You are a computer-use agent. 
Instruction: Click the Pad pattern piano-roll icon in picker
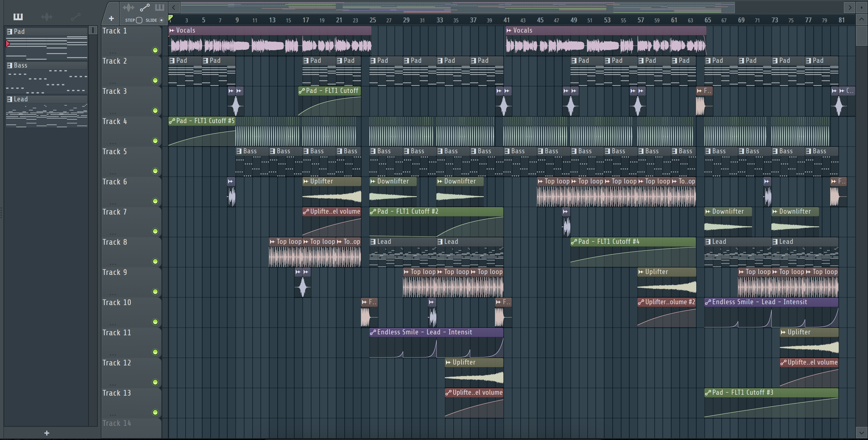pos(10,31)
